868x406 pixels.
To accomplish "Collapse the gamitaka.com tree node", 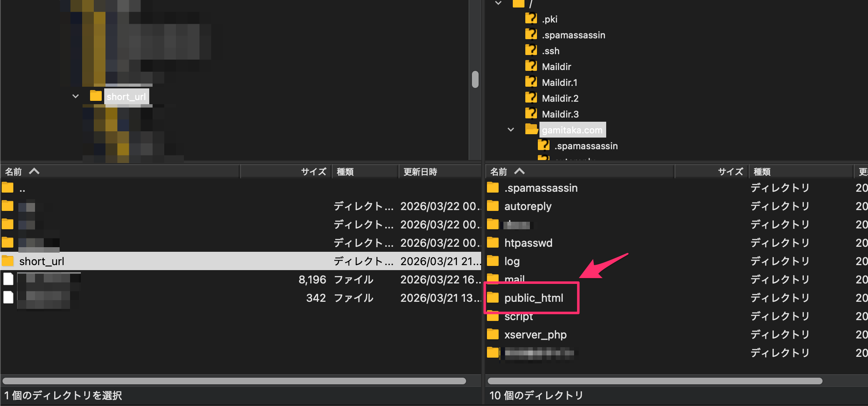I will tap(511, 130).
